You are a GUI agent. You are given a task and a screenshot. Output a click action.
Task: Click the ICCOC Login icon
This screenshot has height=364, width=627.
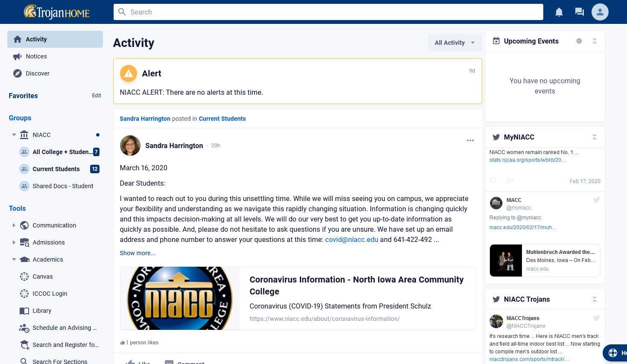[x=24, y=294]
